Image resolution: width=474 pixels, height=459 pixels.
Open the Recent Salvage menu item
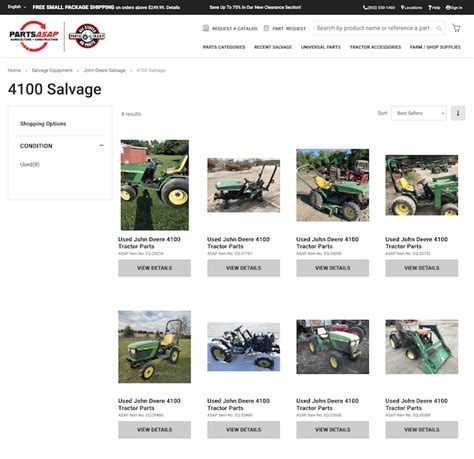pos(273,47)
